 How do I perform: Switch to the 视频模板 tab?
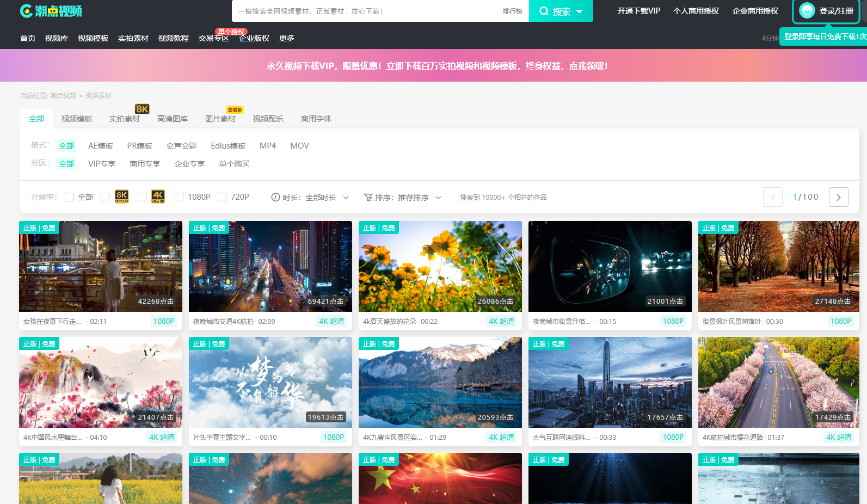coord(77,119)
